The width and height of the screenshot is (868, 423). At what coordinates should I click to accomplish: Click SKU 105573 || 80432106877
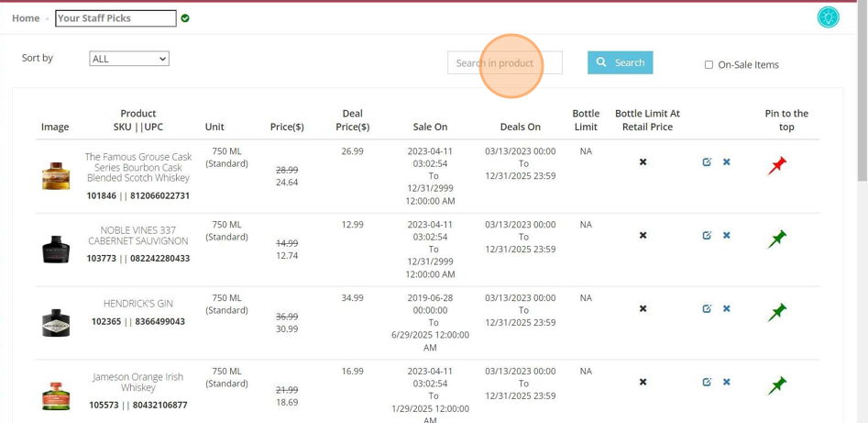pos(138,406)
